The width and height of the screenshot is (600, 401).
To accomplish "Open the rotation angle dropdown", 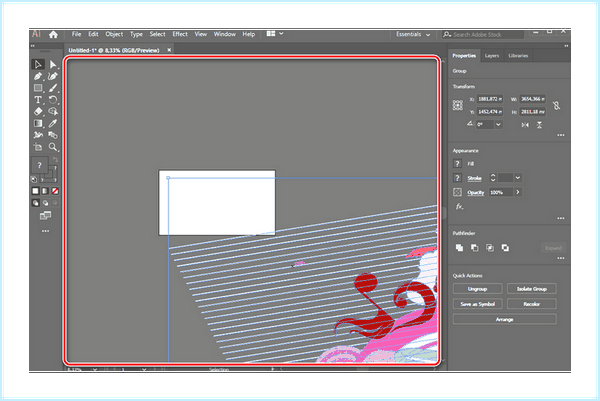I will click(498, 125).
